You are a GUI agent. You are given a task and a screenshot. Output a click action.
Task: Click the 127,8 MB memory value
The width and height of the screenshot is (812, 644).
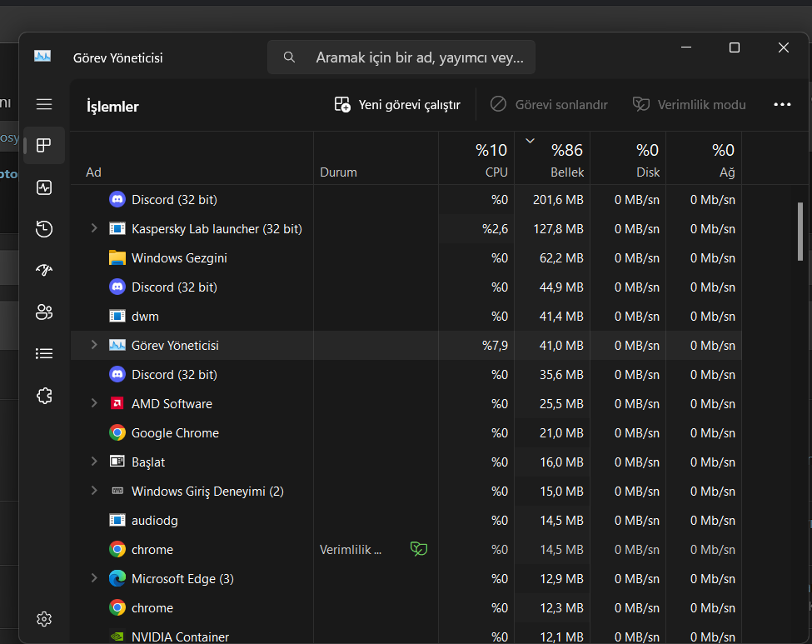(x=558, y=229)
